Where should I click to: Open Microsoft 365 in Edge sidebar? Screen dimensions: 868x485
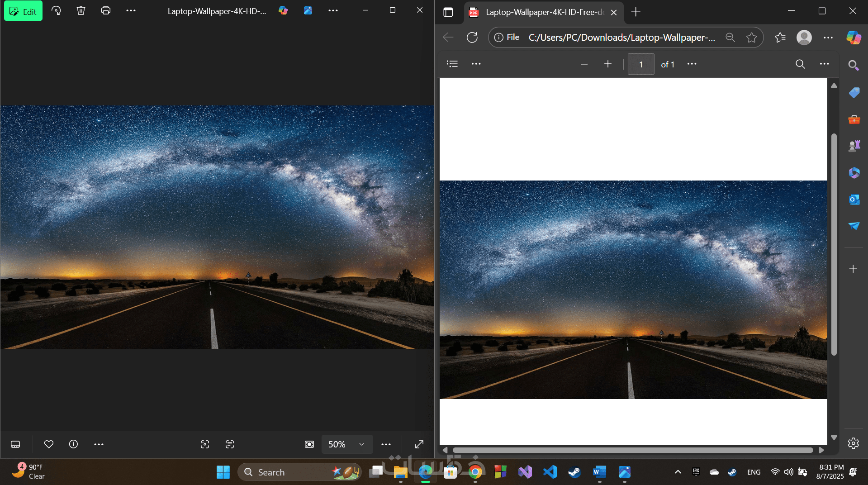[854, 172]
